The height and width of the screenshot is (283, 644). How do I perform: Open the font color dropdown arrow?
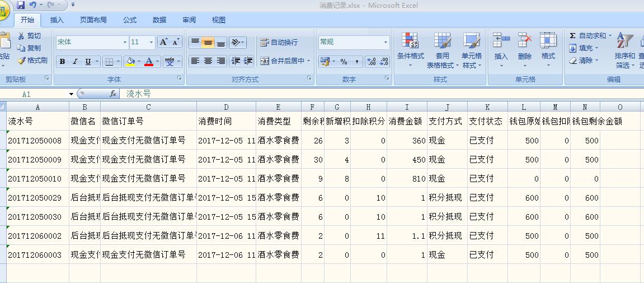pos(157,62)
